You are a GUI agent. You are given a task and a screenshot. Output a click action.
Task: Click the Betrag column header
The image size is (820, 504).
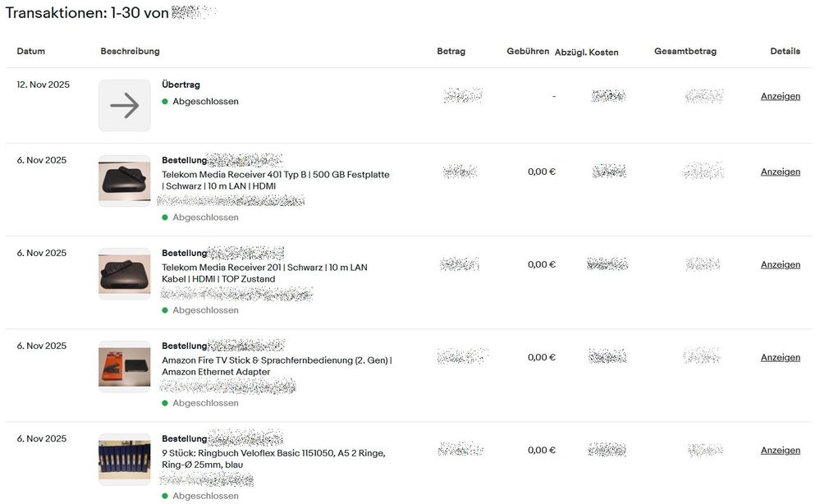tap(451, 51)
